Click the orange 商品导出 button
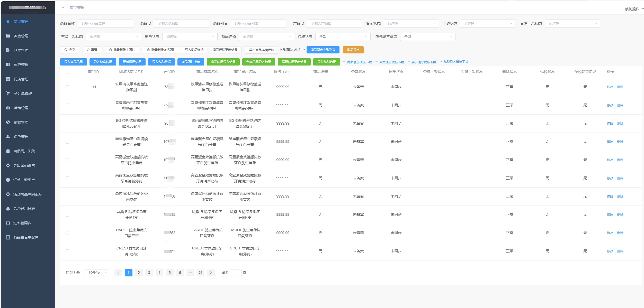The image size is (644, 308). pos(353,50)
